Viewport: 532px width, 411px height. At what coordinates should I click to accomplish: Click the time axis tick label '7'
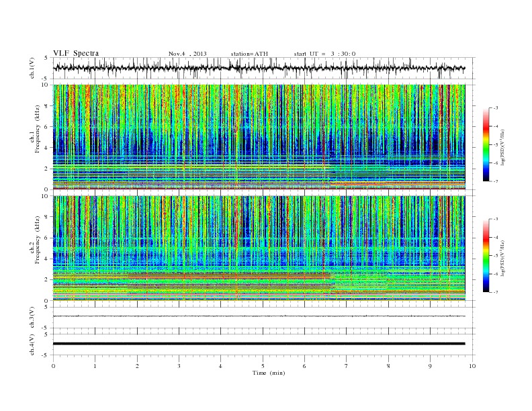click(x=347, y=366)
